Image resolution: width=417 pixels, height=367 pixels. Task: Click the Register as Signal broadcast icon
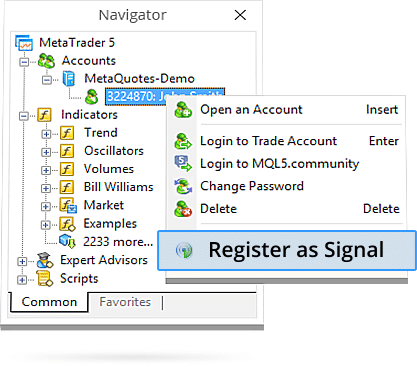coord(184,250)
